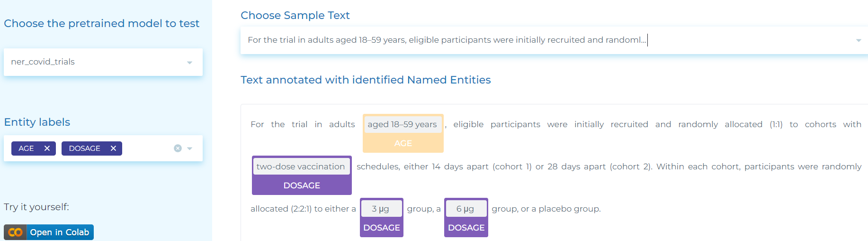Expand the Entity labels dropdown arrow
Image resolution: width=868 pixels, height=241 pixels.
[x=190, y=148]
